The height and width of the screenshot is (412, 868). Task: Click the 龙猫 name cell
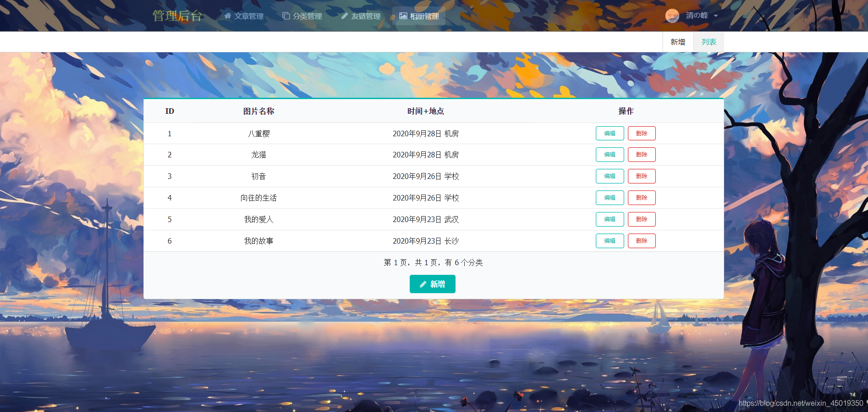(x=258, y=155)
